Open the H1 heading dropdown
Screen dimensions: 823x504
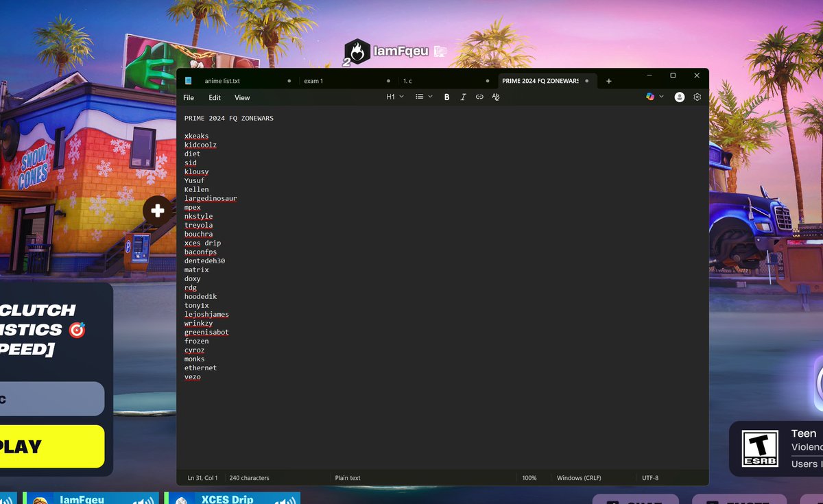point(395,97)
